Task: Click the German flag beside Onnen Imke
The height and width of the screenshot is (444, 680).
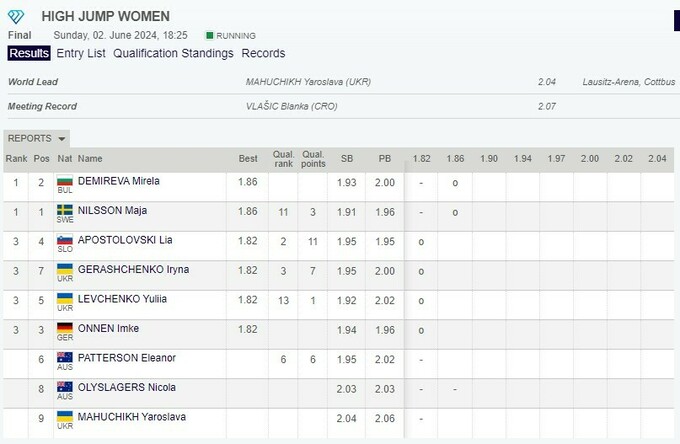Action: (64, 328)
